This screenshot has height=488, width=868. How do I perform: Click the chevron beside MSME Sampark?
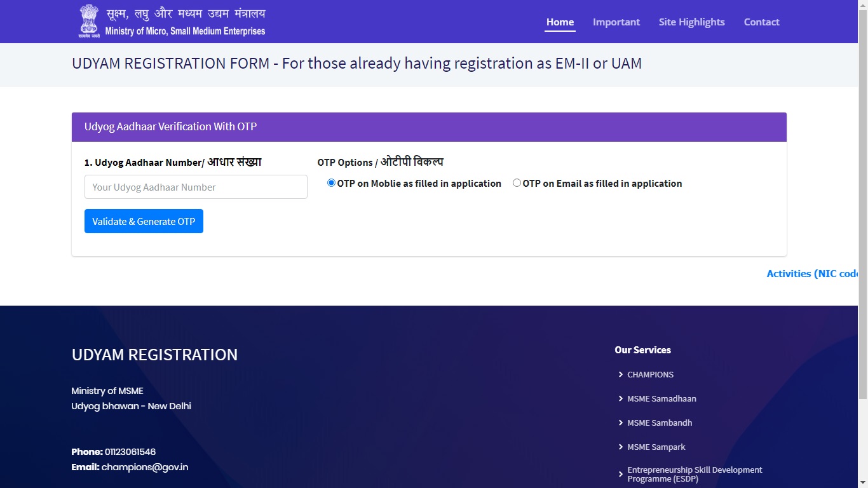(621, 447)
